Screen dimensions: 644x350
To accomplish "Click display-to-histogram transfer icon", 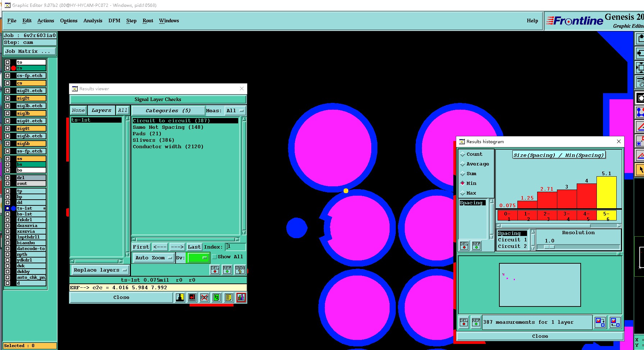I will pos(615,322).
